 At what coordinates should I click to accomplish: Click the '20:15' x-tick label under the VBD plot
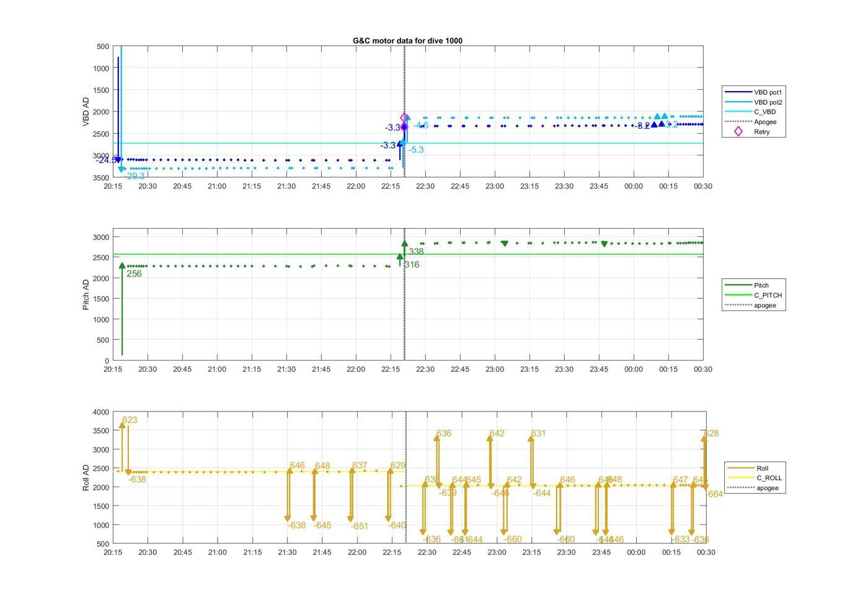113,187
